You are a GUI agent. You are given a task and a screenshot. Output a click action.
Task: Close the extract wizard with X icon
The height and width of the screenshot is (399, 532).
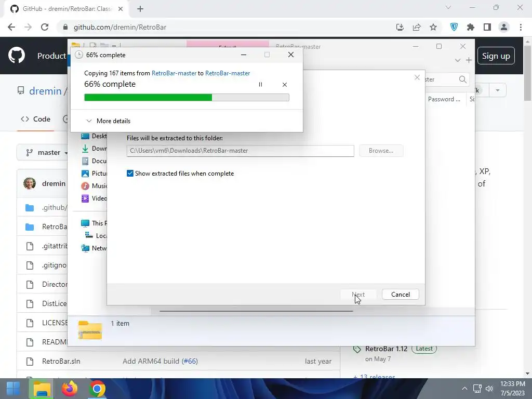point(417,78)
